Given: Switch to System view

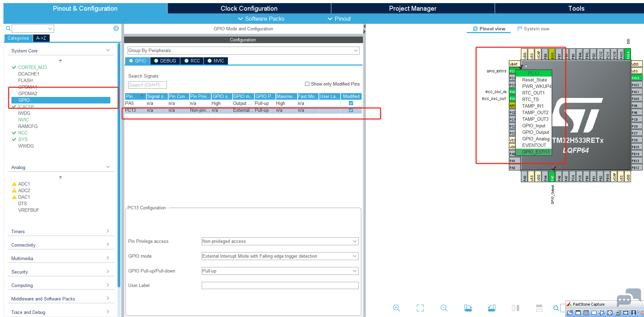Looking at the screenshot, I should [x=533, y=29].
